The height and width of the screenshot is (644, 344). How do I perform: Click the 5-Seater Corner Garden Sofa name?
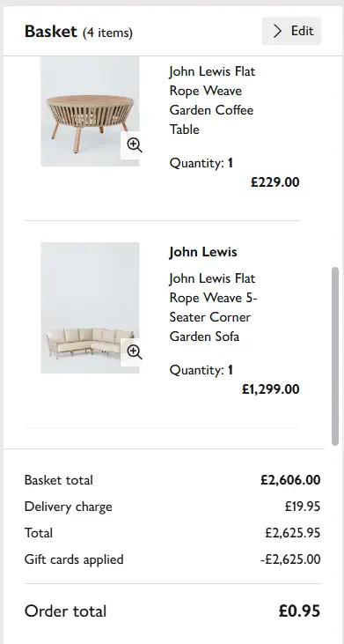pos(213,307)
